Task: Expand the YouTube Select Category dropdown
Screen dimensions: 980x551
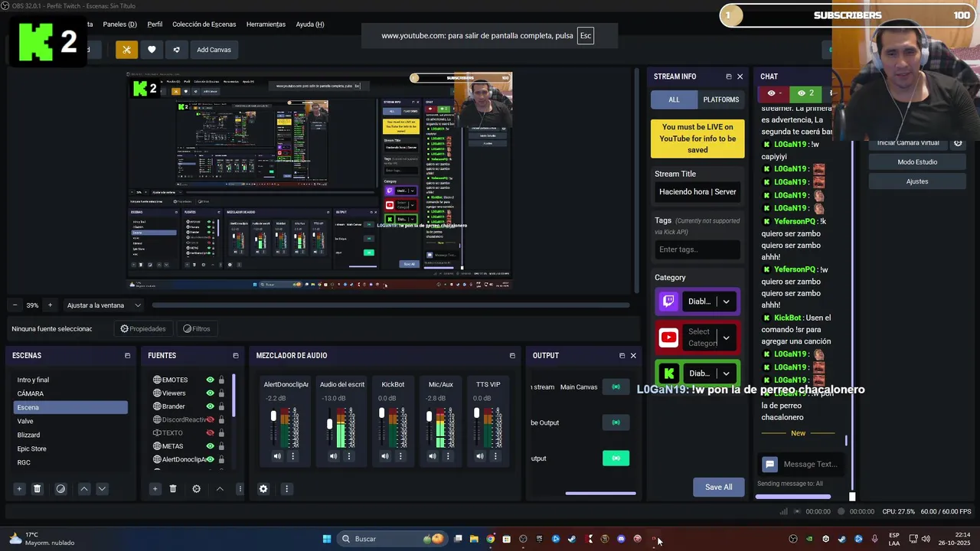Action: (x=726, y=337)
